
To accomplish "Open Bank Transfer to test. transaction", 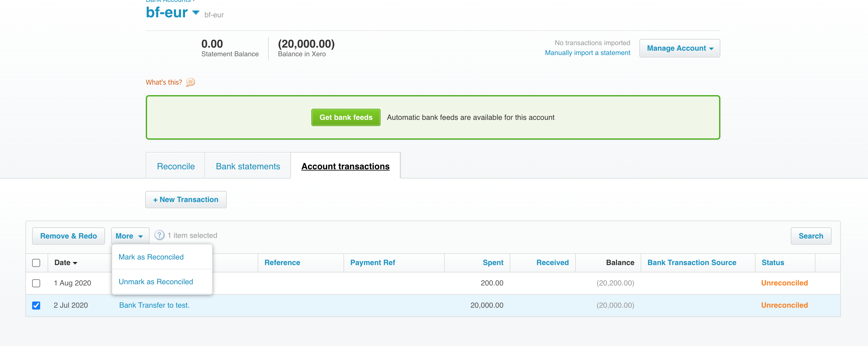I will tap(154, 305).
